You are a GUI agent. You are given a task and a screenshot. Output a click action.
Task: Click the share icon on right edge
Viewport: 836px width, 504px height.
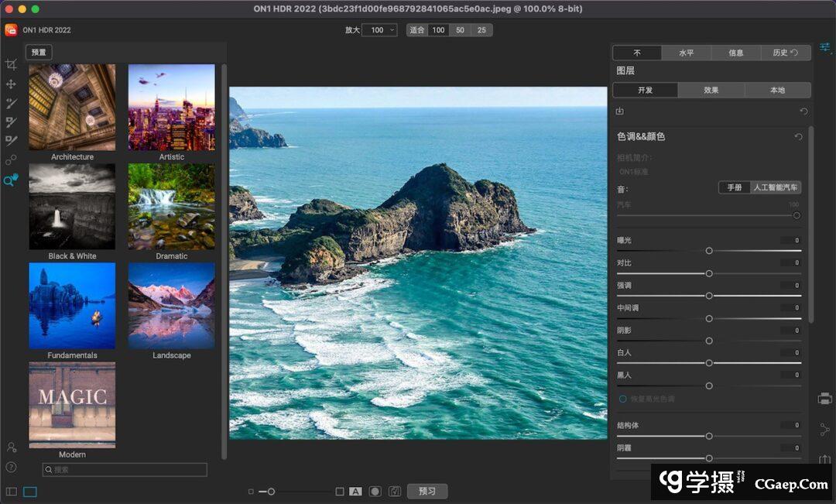[x=824, y=430]
